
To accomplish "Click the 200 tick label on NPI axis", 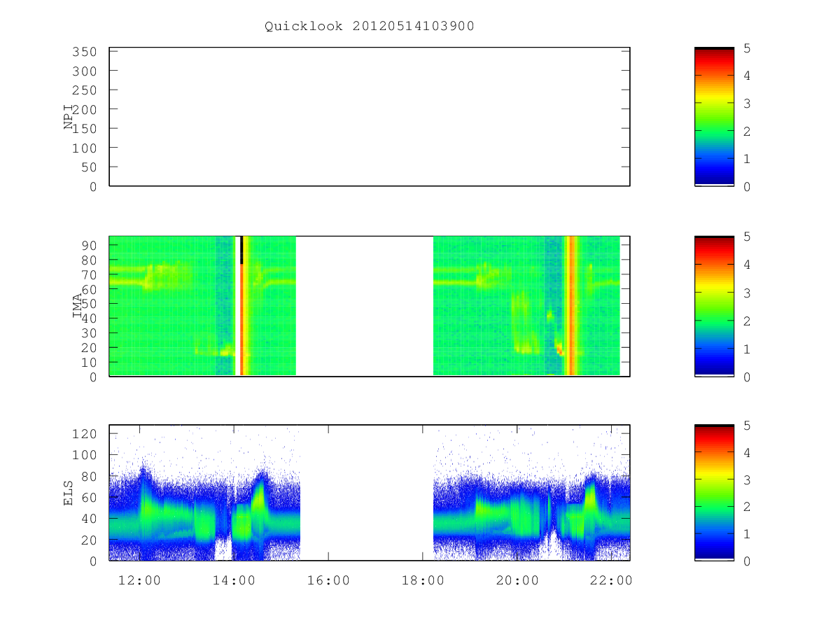I will (85, 109).
